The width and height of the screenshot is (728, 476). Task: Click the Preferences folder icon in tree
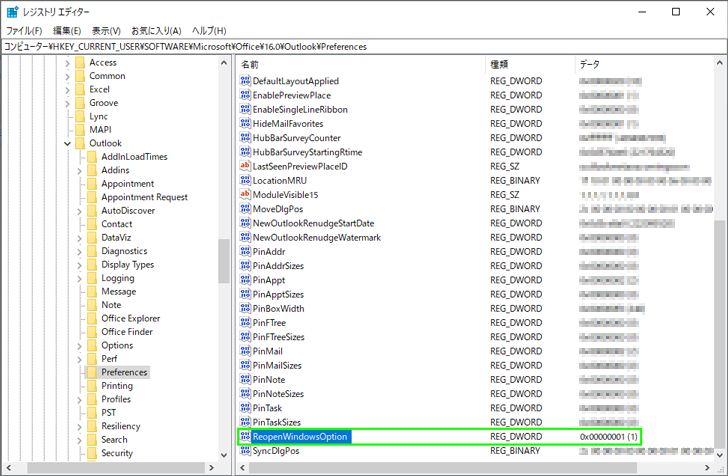click(x=92, y=372)
